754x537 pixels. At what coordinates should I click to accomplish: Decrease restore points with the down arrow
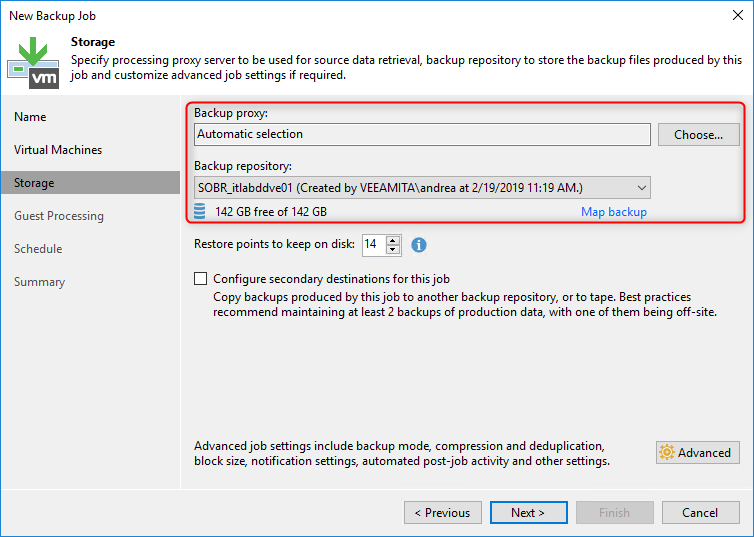click(393, 249)
